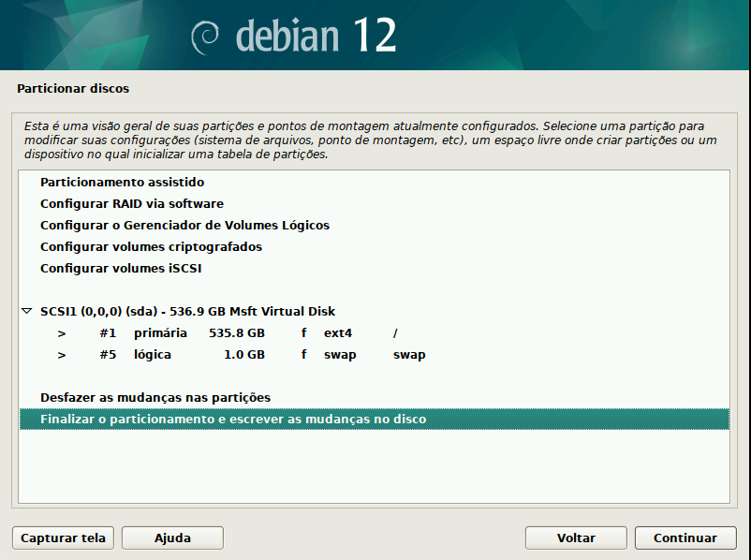751x560 pixels.
Task: Click the ext4 filesystem label
Action: click(x=338, y=333)
